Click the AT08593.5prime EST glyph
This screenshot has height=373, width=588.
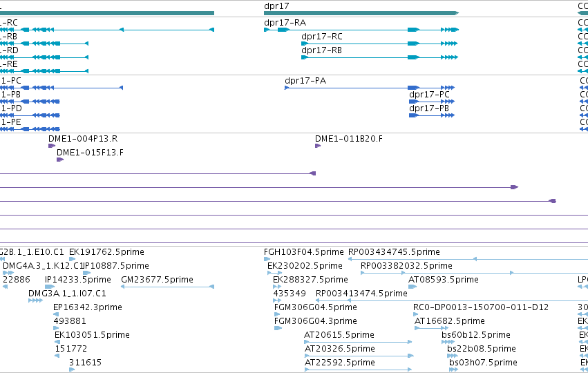[x=412, y=287]
